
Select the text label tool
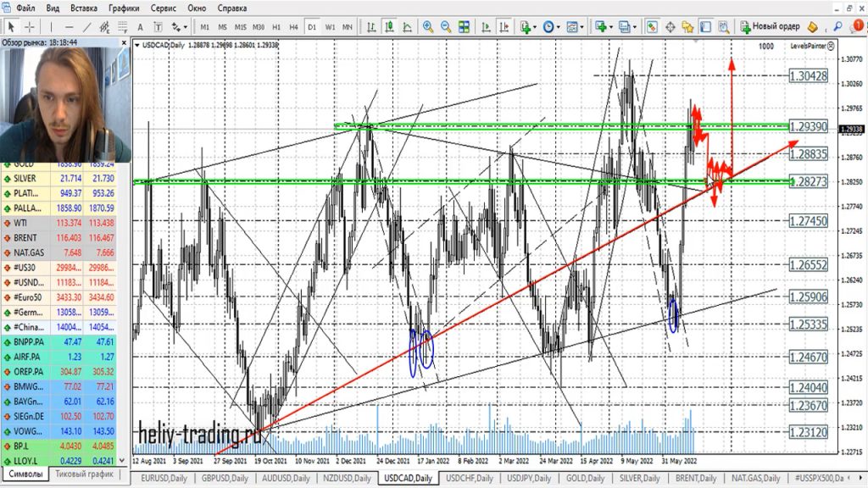pyautogui.click(x=141, y=26)
